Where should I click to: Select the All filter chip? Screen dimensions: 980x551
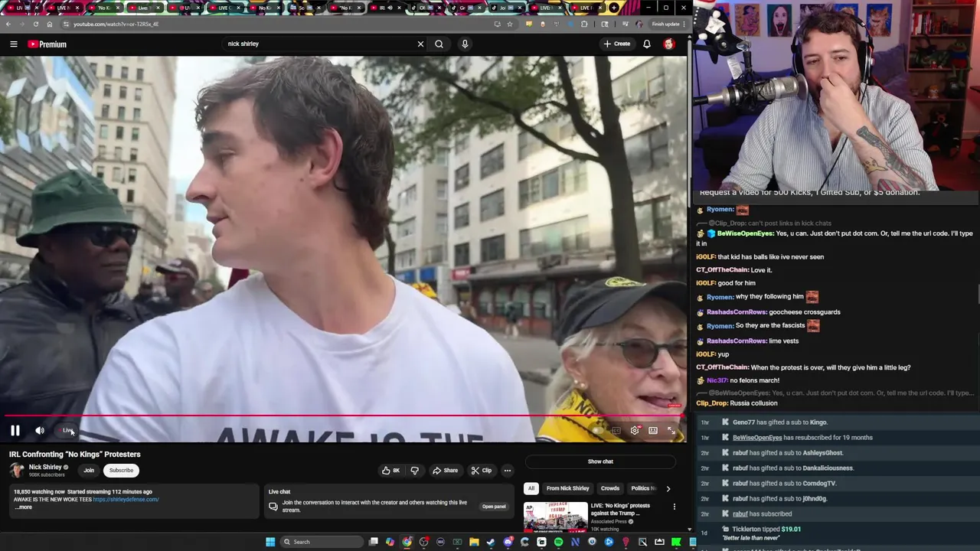[531, 488]
